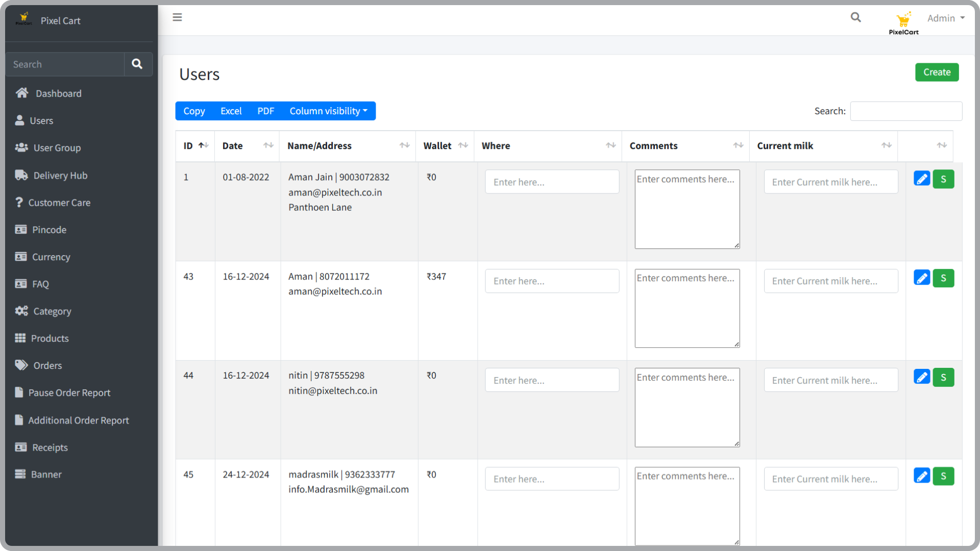Viewport: 980px width, 551px height.
Task: Sort table by Where column
Action: tap(548, 146)
